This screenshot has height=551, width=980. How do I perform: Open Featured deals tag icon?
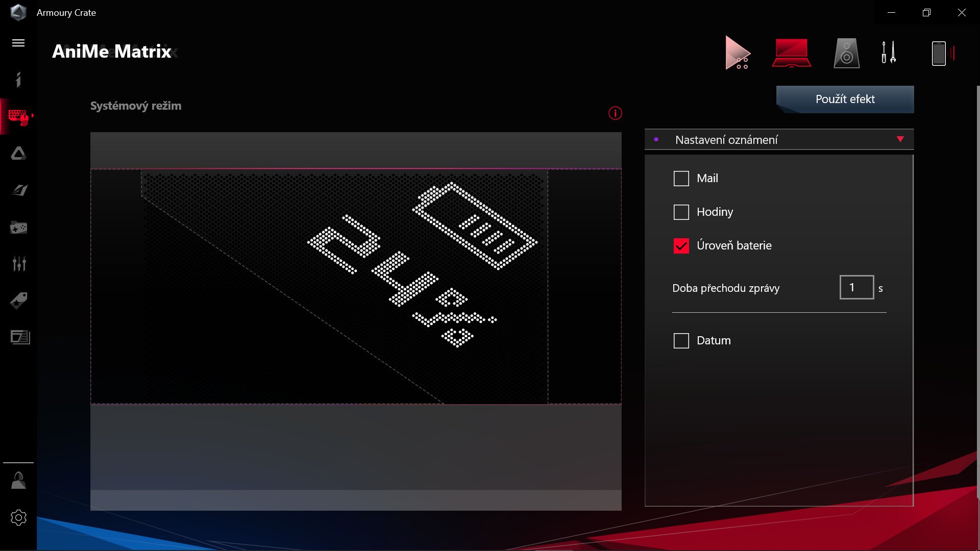coord(18,300)
